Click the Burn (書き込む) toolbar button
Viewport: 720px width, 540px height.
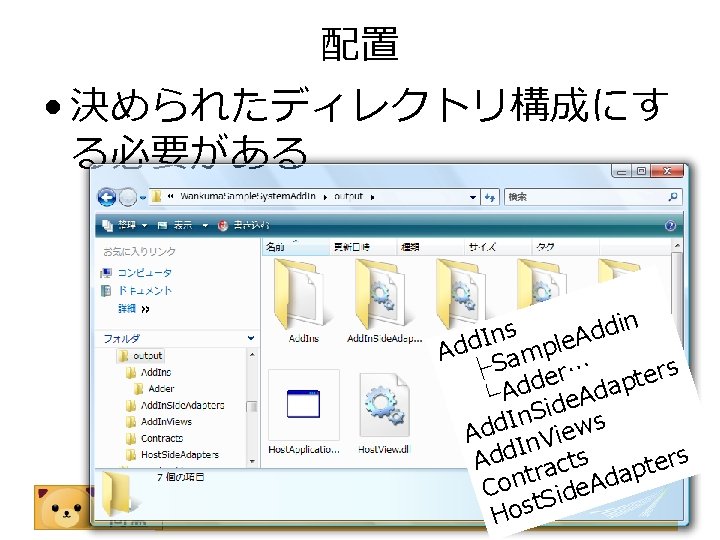pos(243,225)
